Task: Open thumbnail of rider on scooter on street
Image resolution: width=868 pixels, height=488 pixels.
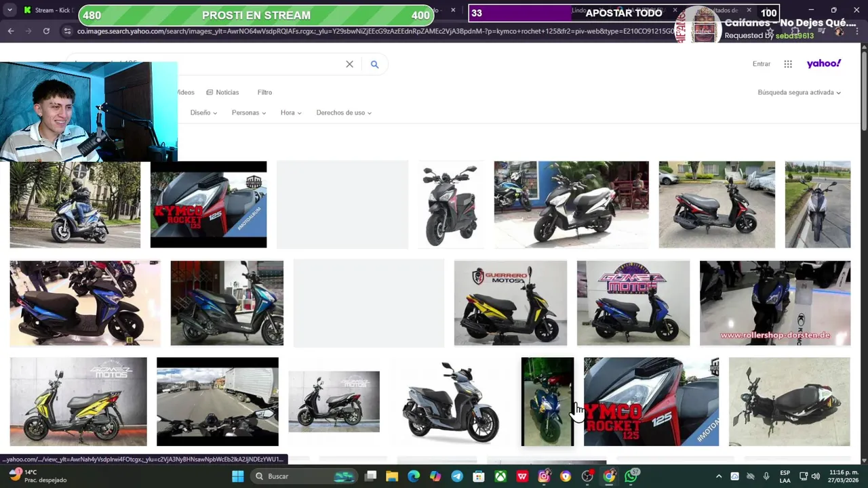Action: [x=75, y=205]
